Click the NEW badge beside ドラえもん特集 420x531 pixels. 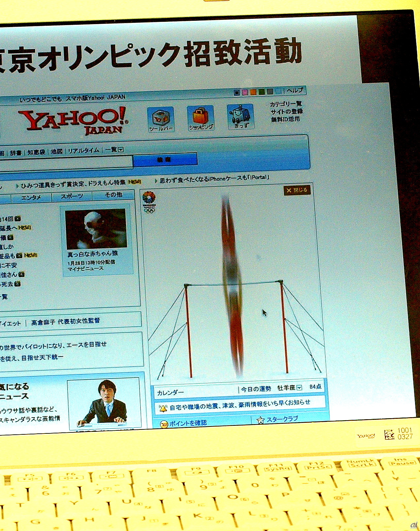point(135,182)
